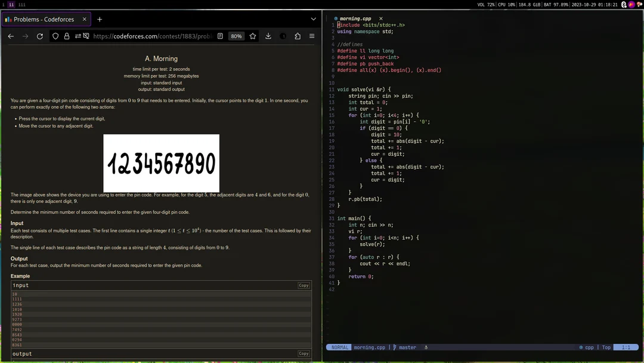Click the 80% zoom indicator dropdown
Image resolution: width=644 pixels, height=363 pixels.
(236, 36)
